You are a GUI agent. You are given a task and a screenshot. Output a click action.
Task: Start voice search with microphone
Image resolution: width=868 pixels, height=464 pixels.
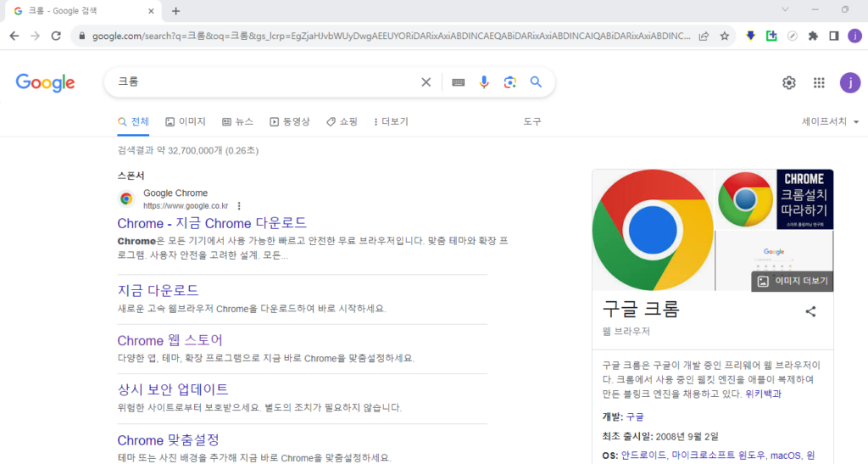click(x=484, y=82)
